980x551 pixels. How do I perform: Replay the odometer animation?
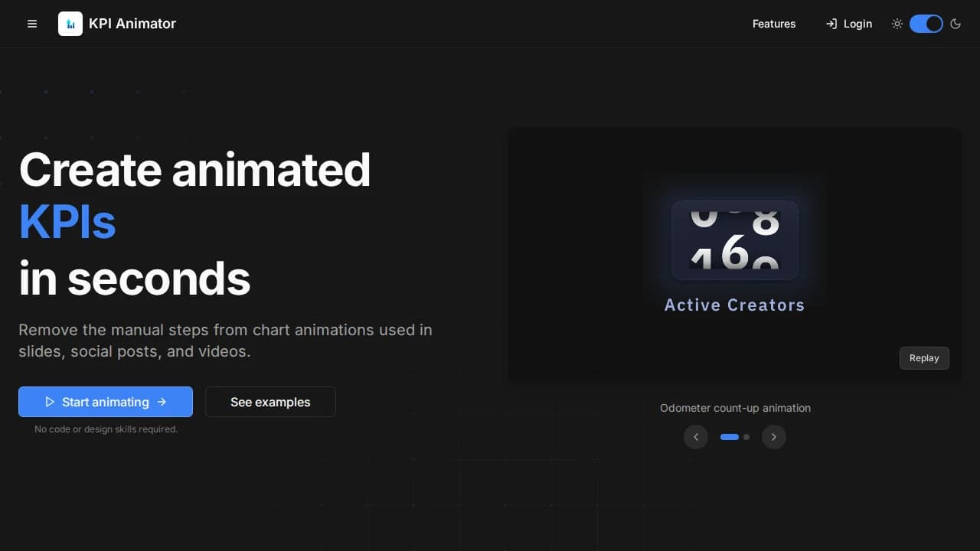pos(923,357)
